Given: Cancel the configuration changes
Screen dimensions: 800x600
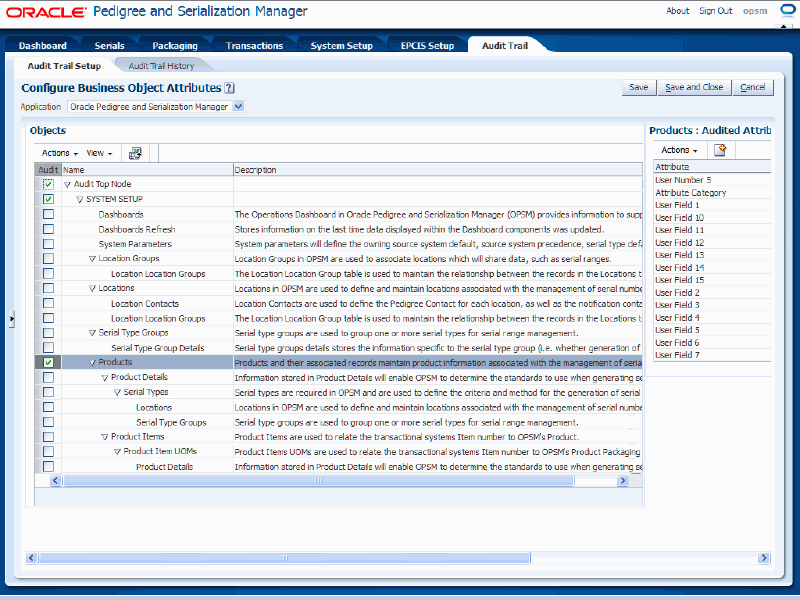Looking at the screenshot, I should [x=753, y=87].
